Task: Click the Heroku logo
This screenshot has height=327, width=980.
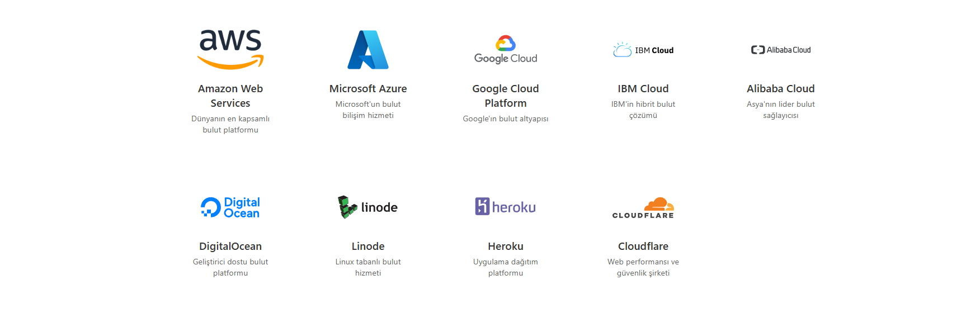Action: pyautogui.click(x=506, y=207)
